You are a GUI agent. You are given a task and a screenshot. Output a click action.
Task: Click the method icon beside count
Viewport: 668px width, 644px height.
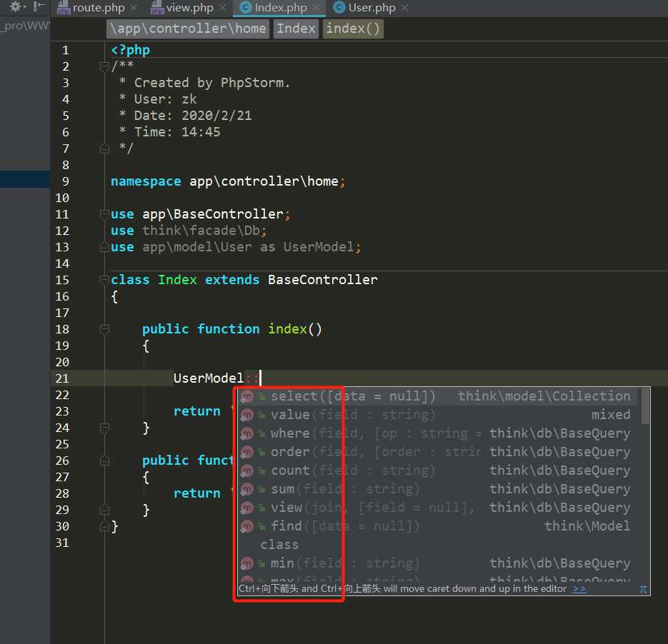pyautogui.click(x=247, y=471)
